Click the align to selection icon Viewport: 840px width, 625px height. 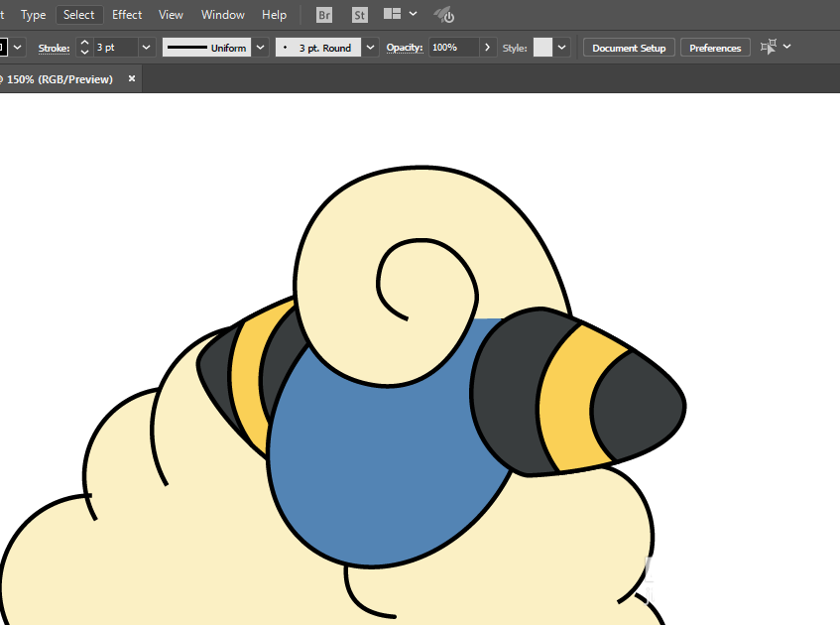click(x=769, y=47)
